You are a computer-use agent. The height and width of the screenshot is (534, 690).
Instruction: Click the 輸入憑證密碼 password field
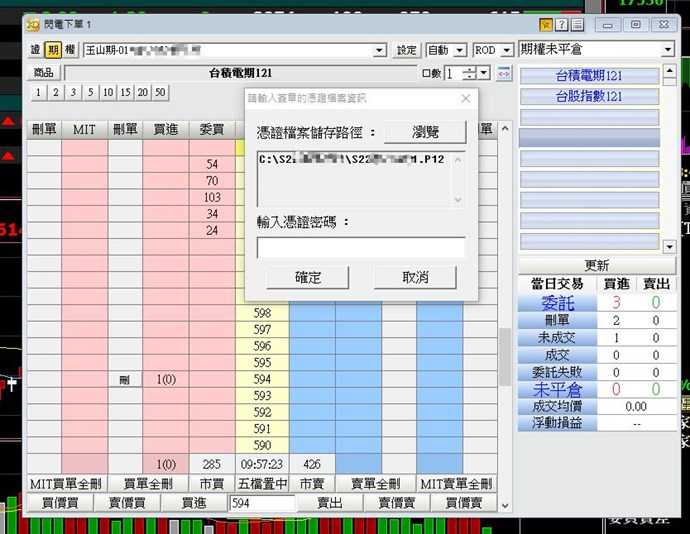361,247
